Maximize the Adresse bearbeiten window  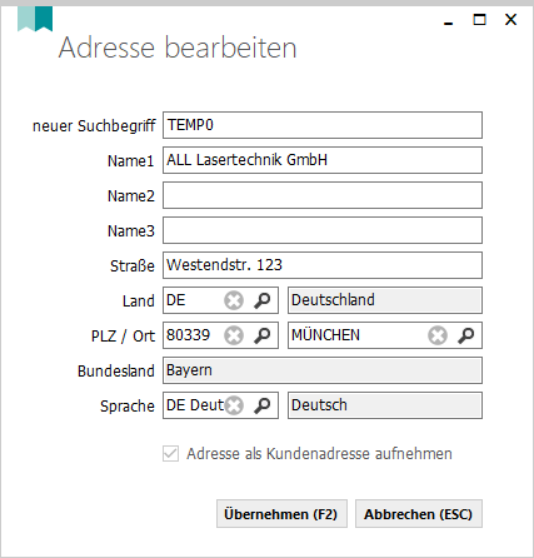click(479, 19)
